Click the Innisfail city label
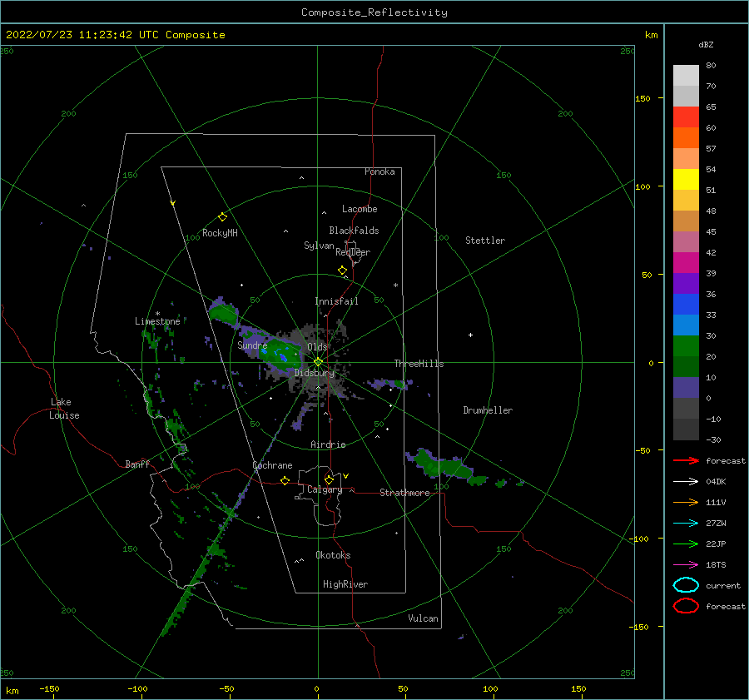749x700 pixels. click(336, 301)
